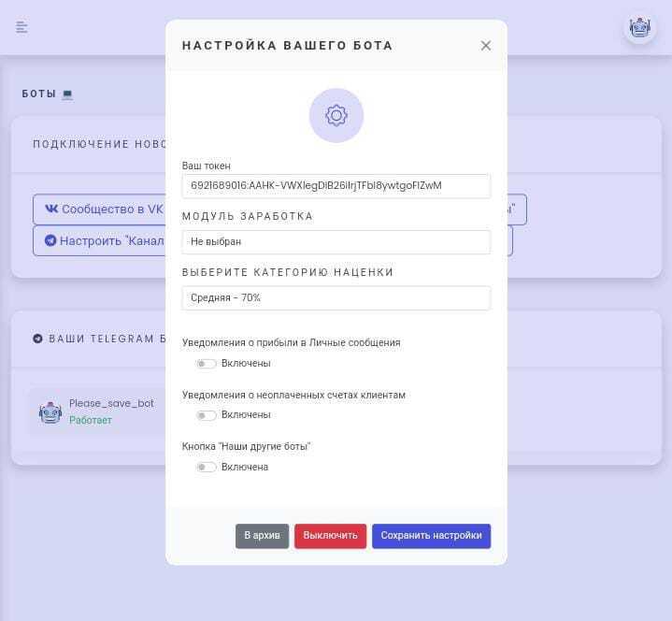The width and height of the screenshot is (672, 621).
Task: Click the gear settings icon in the dialog
Action: point(336,115)
